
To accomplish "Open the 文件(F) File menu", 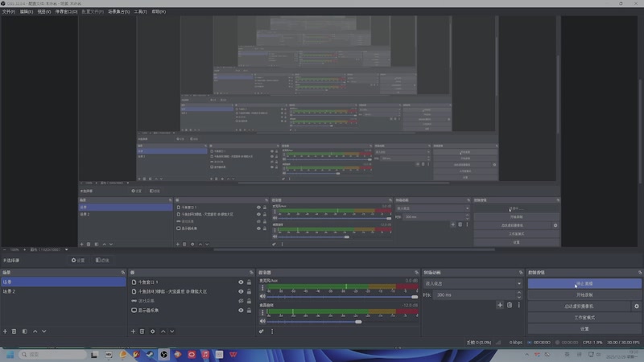I will point(9,11).
